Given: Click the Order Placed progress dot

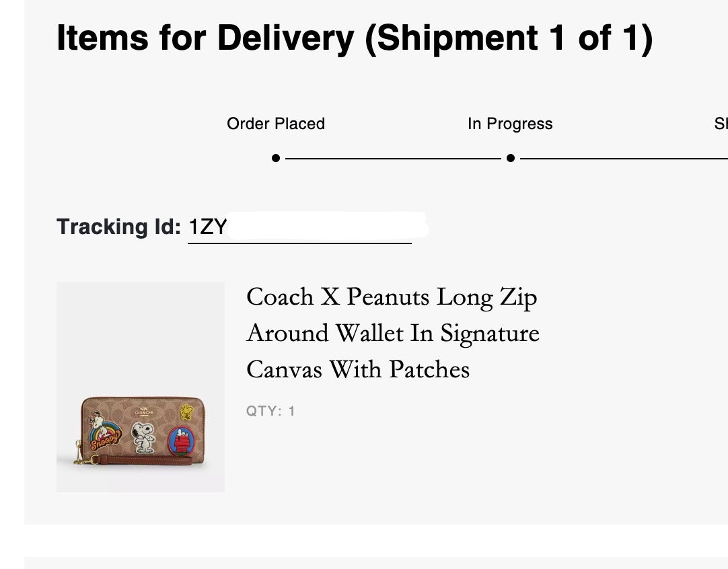Looking at the screenshot, I should click(x=275, y=159).
